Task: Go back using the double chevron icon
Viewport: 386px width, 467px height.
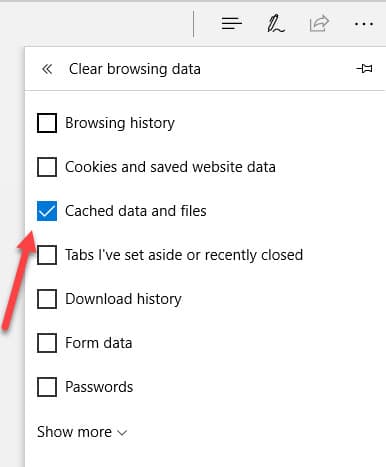Action: click(x=47, y=69)
